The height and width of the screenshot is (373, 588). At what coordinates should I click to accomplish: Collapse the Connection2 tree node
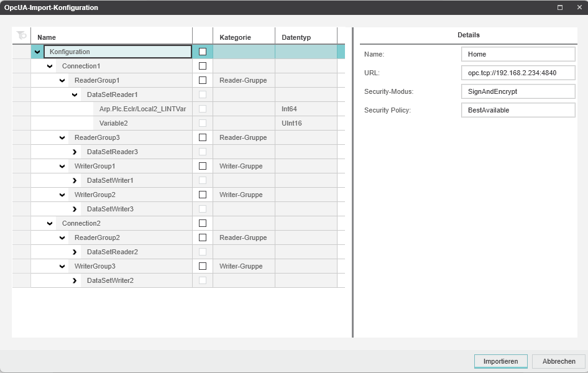click(50, 223)
